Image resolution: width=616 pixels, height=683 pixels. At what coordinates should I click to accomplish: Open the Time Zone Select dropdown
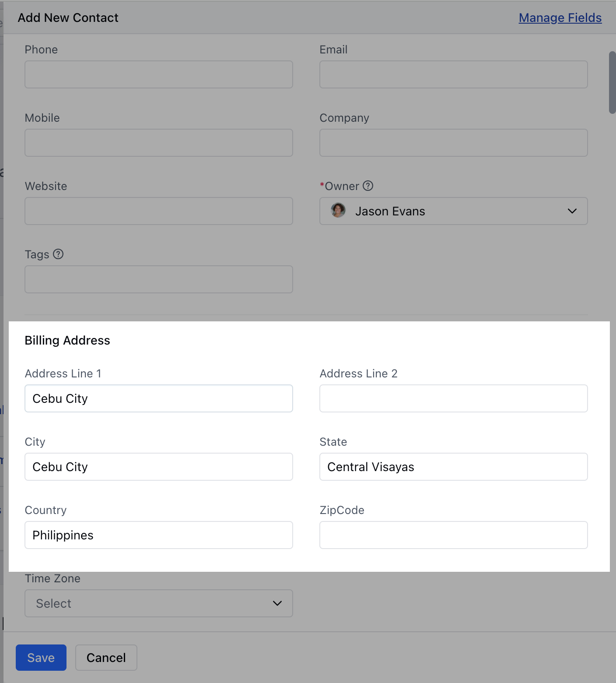click(159, 603)
